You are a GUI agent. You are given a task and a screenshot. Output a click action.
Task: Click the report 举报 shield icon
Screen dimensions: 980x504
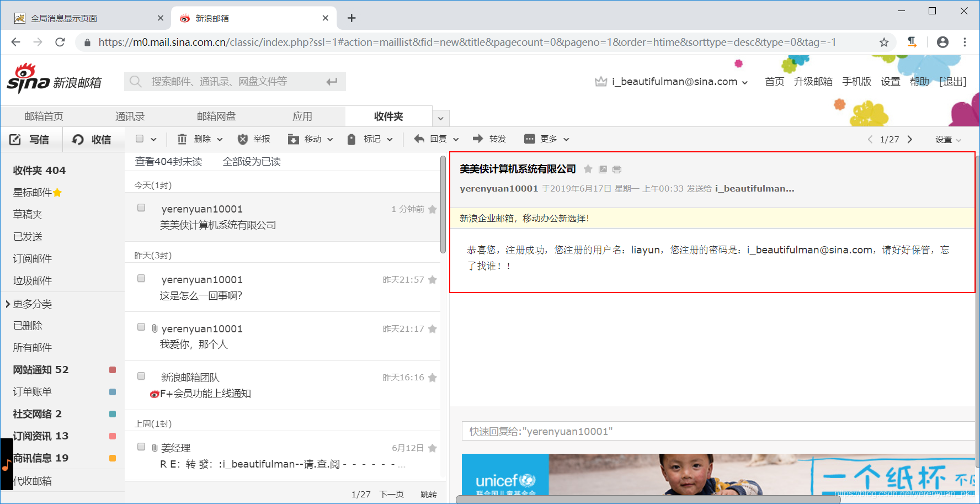click(243, 139)
